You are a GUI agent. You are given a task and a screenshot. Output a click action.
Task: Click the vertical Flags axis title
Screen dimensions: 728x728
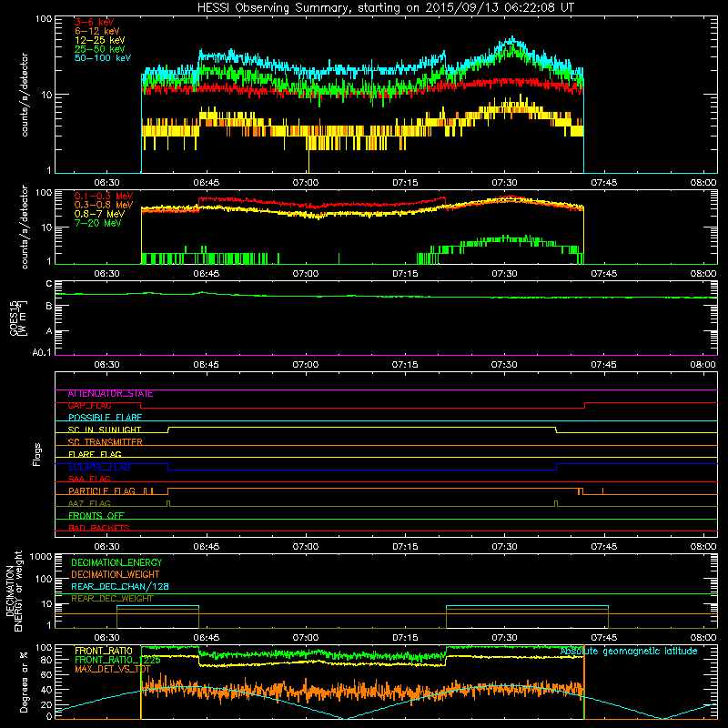click(x=37, y=454)
